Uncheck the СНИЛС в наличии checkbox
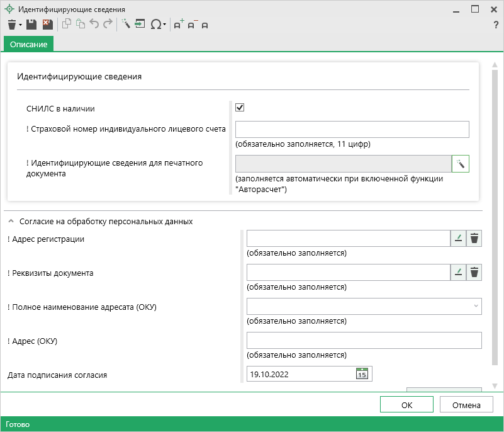 (240, 108)
